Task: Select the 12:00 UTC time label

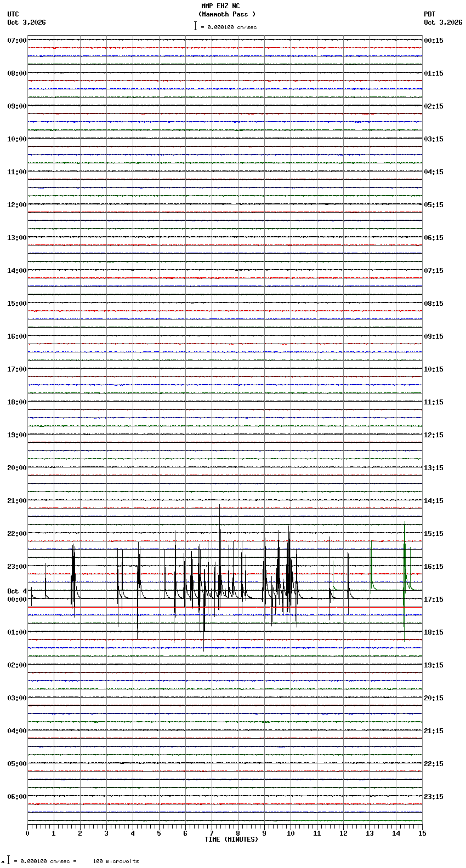Action: pyautogui.click(x=16, y=205)
